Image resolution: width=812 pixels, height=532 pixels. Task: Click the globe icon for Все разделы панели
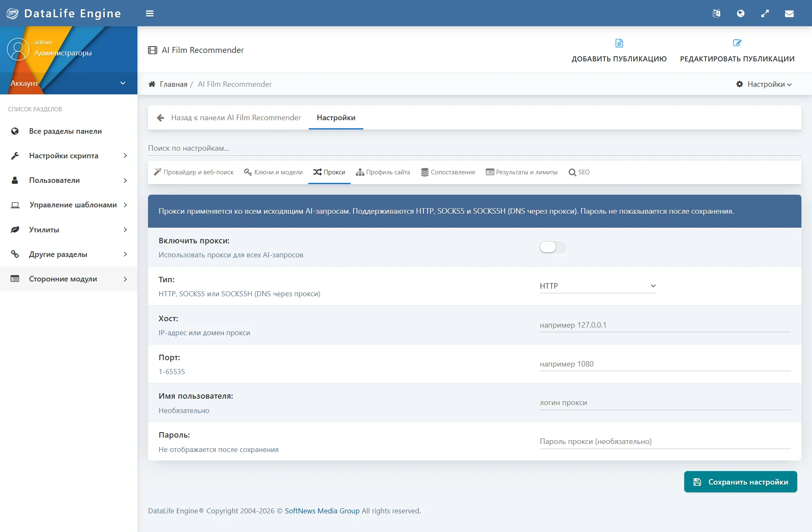(x=15, y=131)
